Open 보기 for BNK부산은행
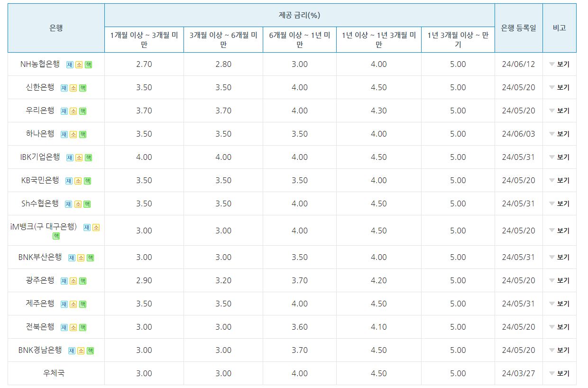This screenshot has height=388, width=588. pyautogui.click(x=560, y=257)
